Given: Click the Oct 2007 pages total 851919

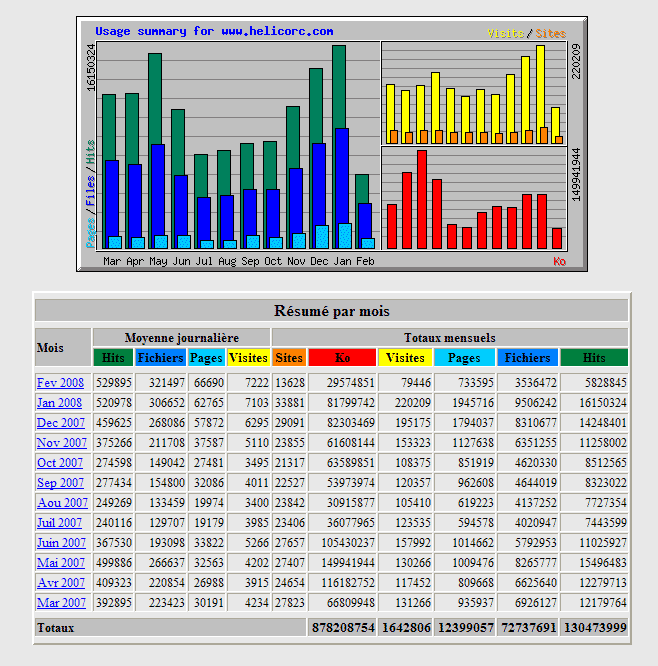Looking at the screenshot, I should click(476, 463).
